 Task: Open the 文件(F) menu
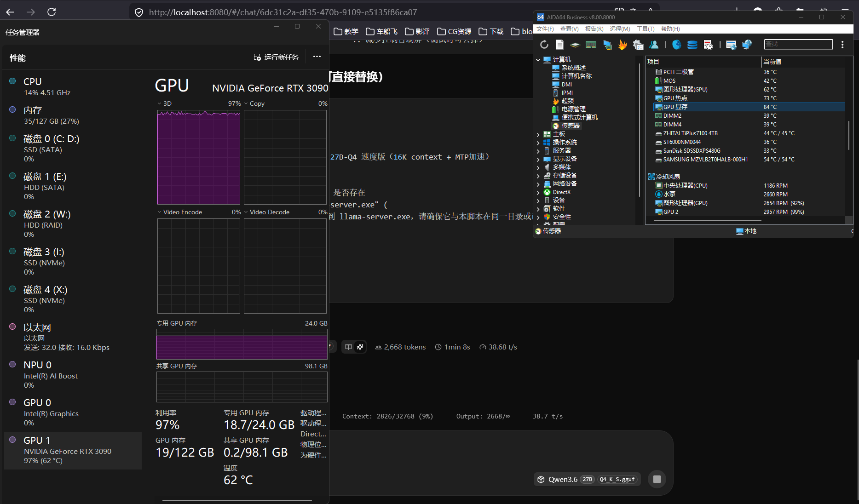point(545,29)
